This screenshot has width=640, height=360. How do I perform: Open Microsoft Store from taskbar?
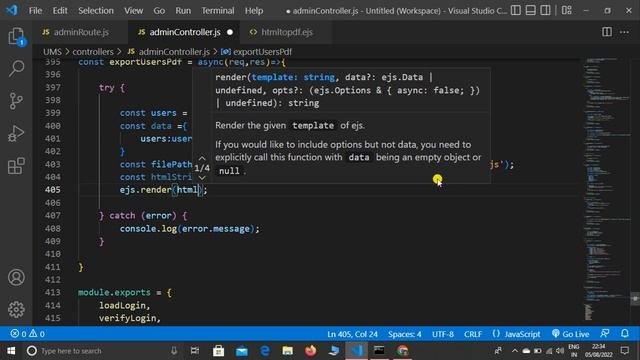[218, 351]
